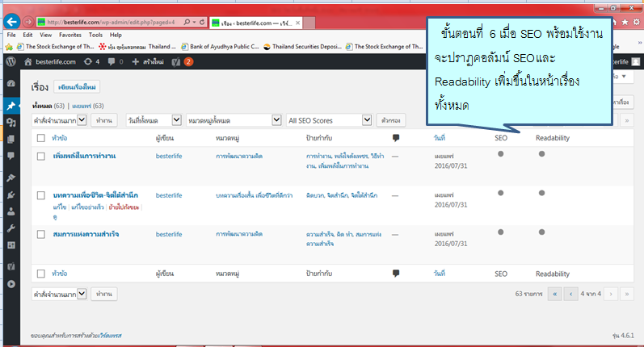Click the filter button after SEO Scores
This screenshot has height=347, width=644.
click(391, 120)
